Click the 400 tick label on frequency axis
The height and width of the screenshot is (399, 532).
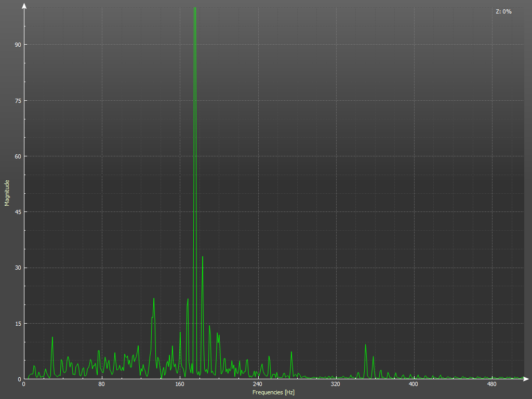point(414,384)
